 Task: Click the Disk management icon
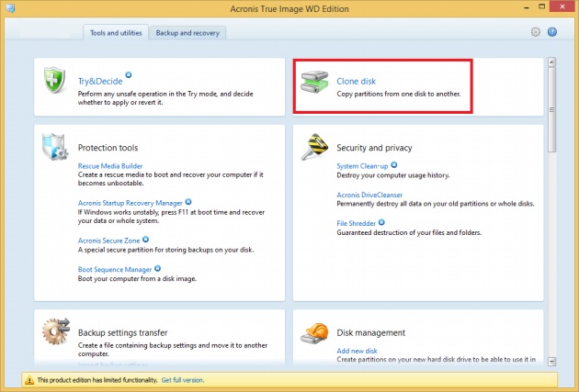tap(315, 333)
